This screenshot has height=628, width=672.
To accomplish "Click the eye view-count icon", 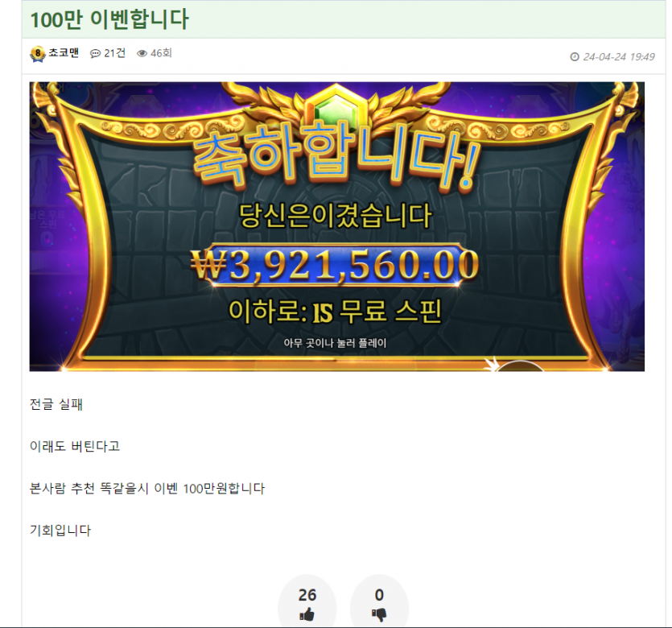I will 142,54.
